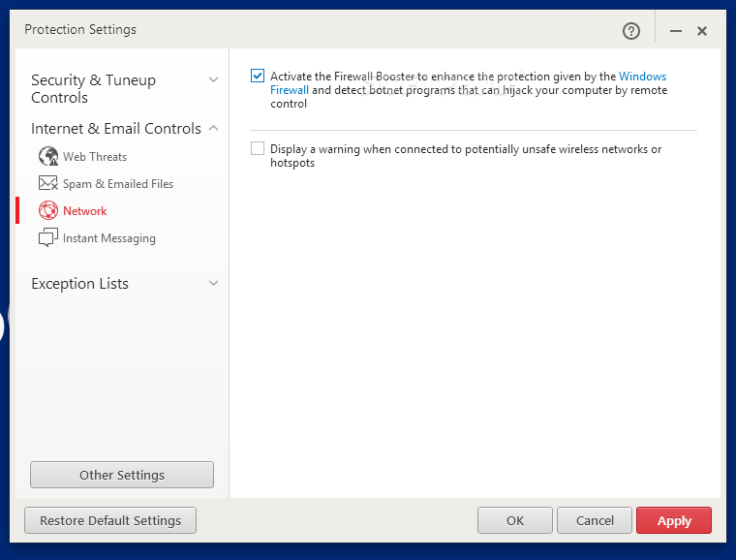Click the Protection Settings title text
This screenshot has width=736, height=560.
[x=80, y=30]
